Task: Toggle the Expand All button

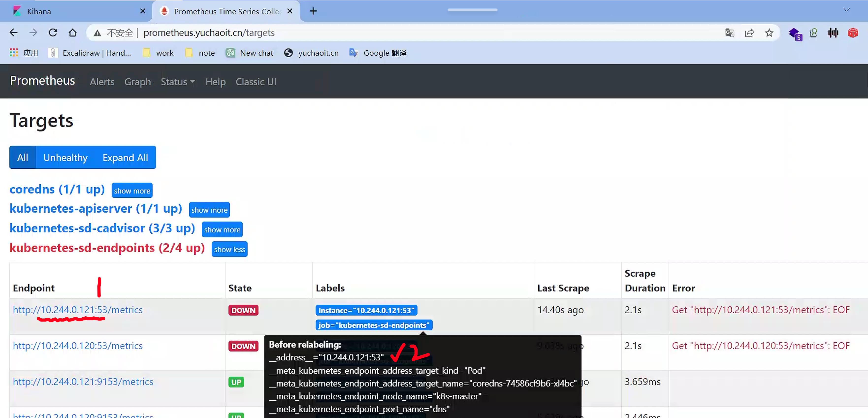Action: [125, 157]
